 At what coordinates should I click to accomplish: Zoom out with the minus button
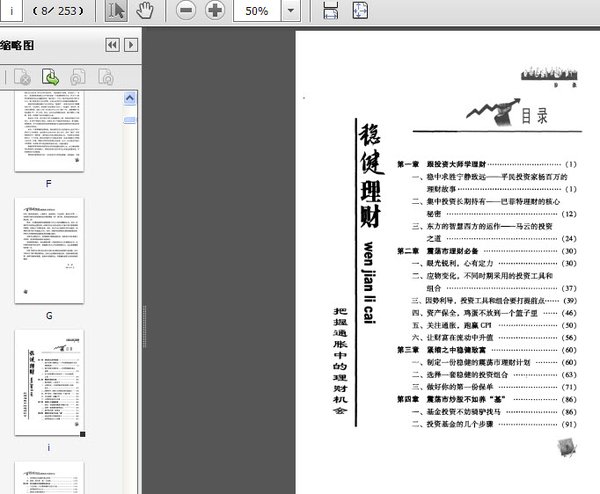point(186,10)
